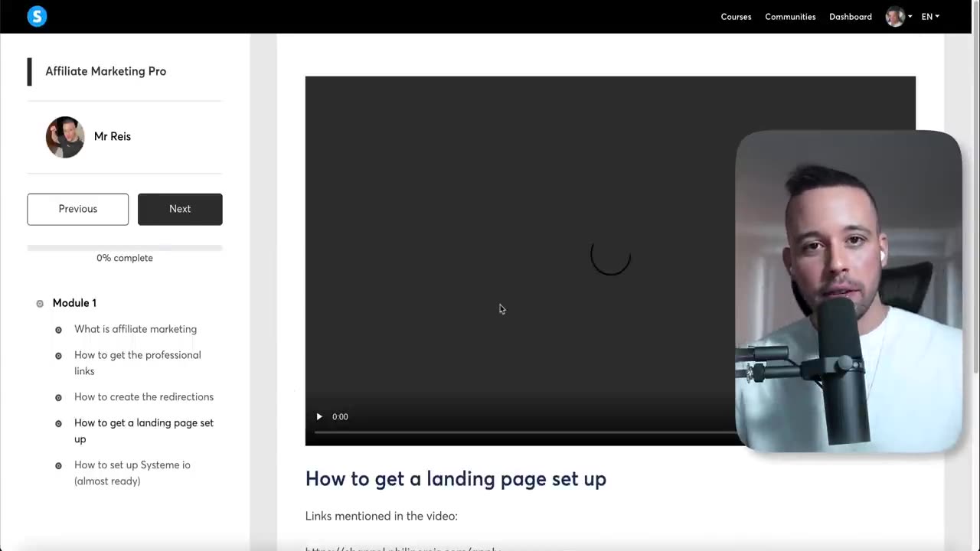Collapse the Module 1 section

click(74, 303)
